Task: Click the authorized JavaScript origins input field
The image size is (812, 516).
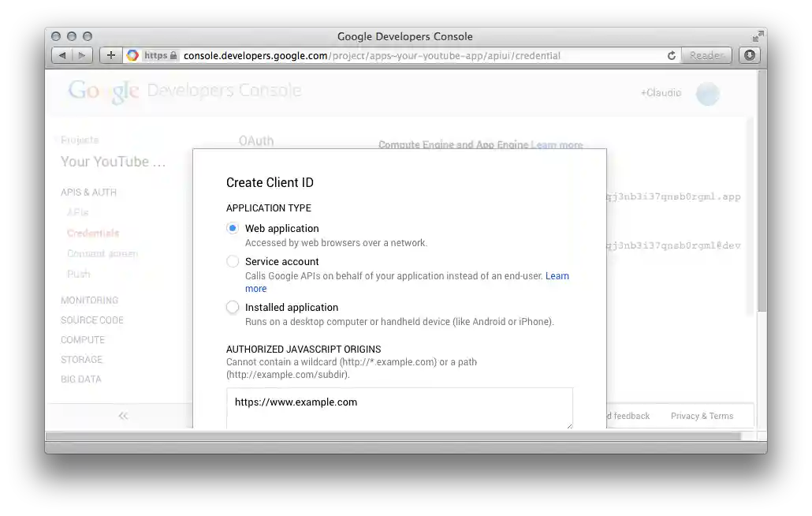Action: pyautogui.click(x=400, y=407)
